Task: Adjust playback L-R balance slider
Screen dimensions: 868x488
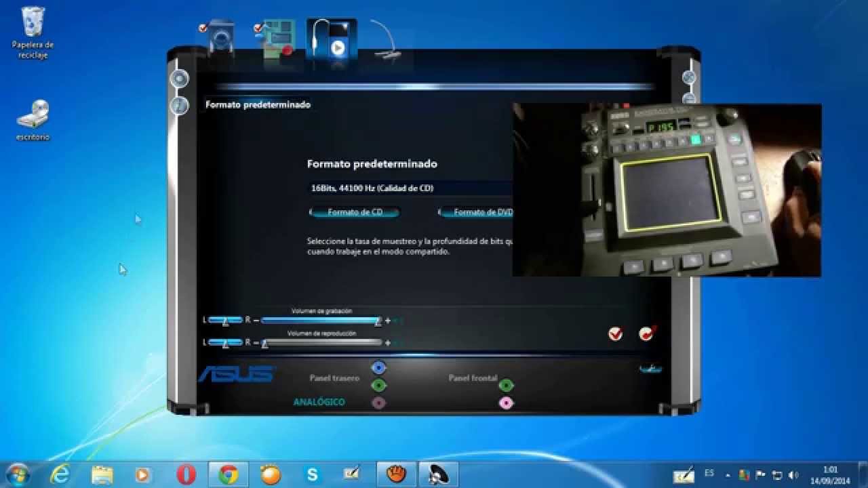Action: coord(225,342)
